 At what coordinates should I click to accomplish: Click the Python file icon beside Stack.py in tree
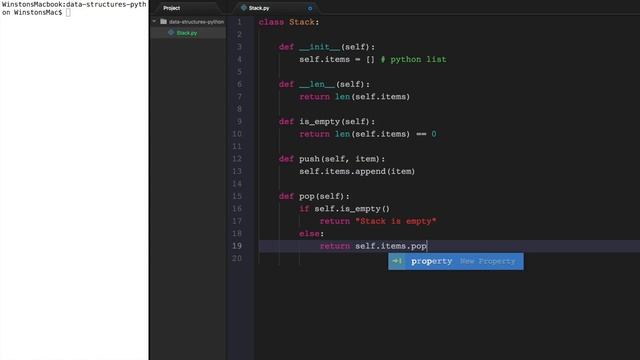tap(171, 33)
